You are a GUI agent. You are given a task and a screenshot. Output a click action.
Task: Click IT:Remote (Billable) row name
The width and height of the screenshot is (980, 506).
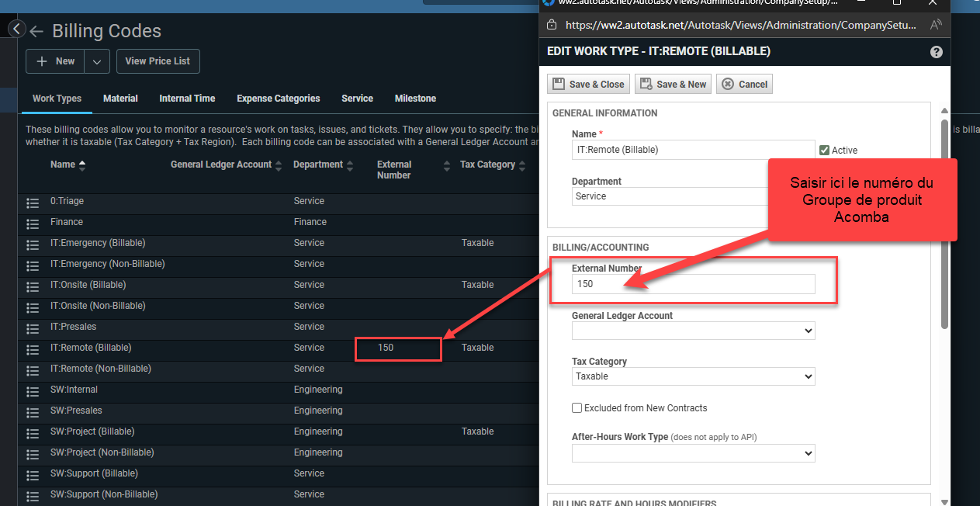(x=91, y=348)
